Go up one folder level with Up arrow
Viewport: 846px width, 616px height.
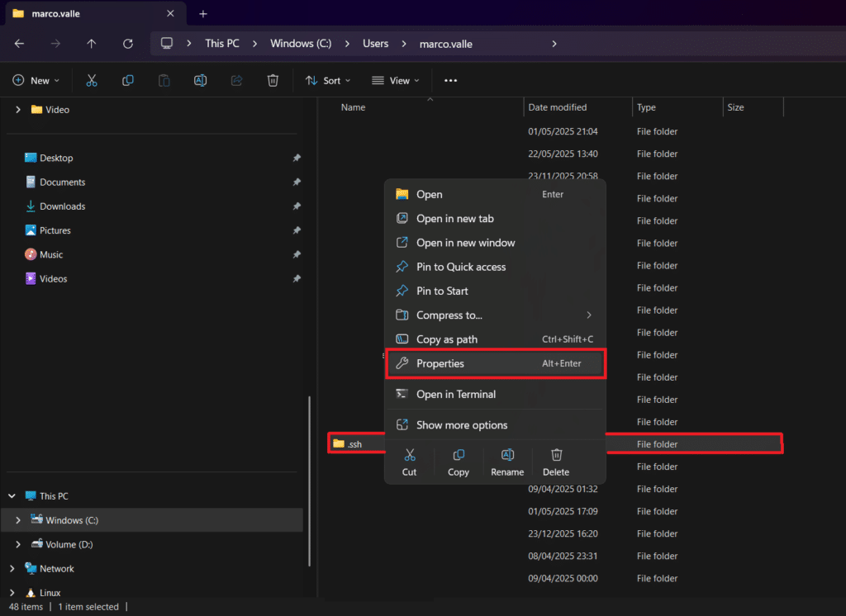92,44
